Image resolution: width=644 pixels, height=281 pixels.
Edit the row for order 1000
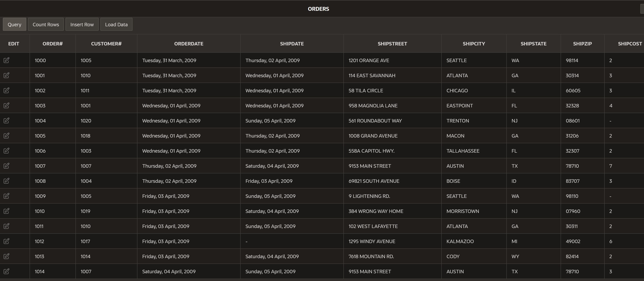tap(7, 60)
